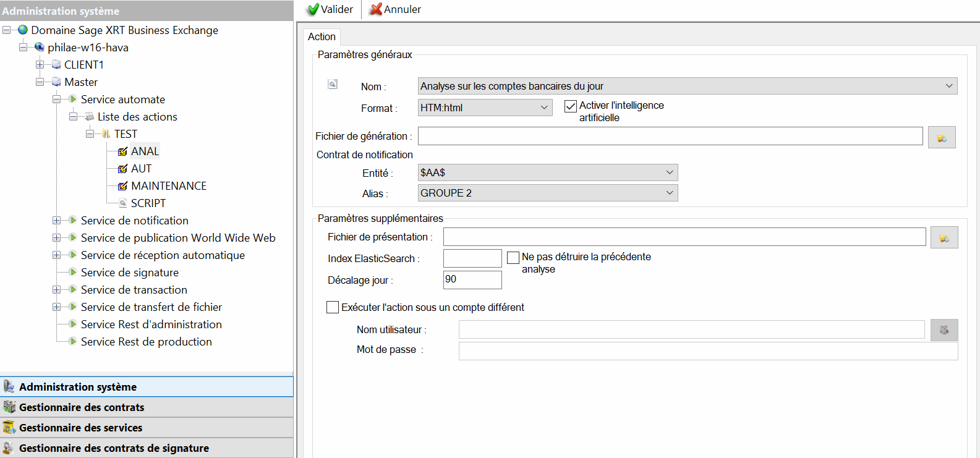Click the browse icon next to Fichier de génération
Viewport: 980px width, 458px height.
[x=941, y=137]
